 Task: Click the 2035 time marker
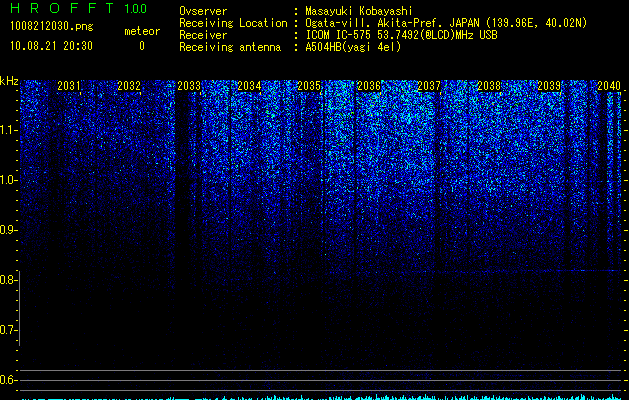coord(309,86)
